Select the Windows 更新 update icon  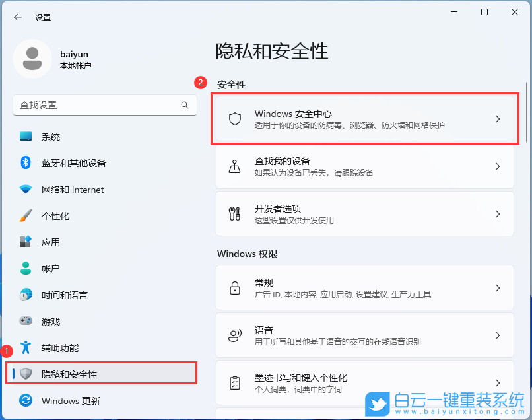pos(24,401)
